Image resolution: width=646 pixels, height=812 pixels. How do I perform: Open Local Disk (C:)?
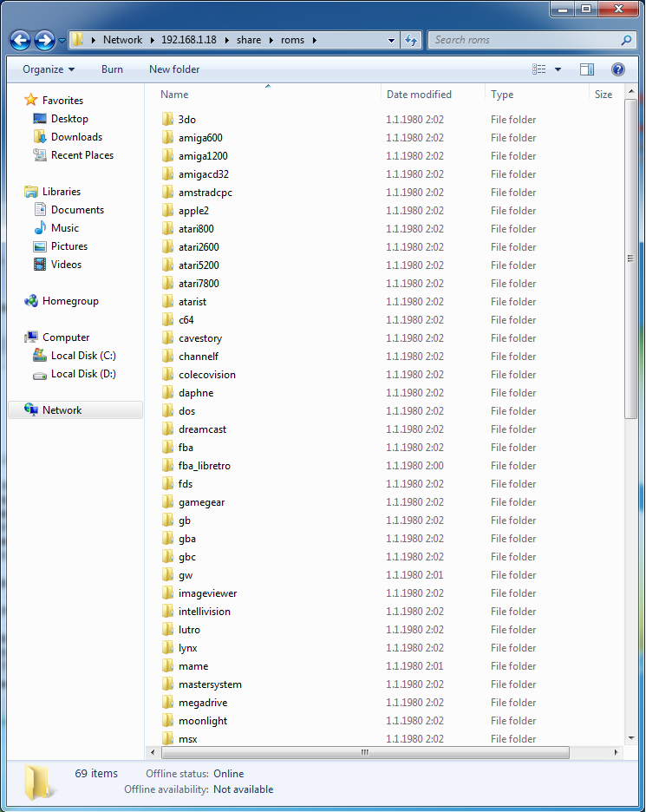pos(83,356)
